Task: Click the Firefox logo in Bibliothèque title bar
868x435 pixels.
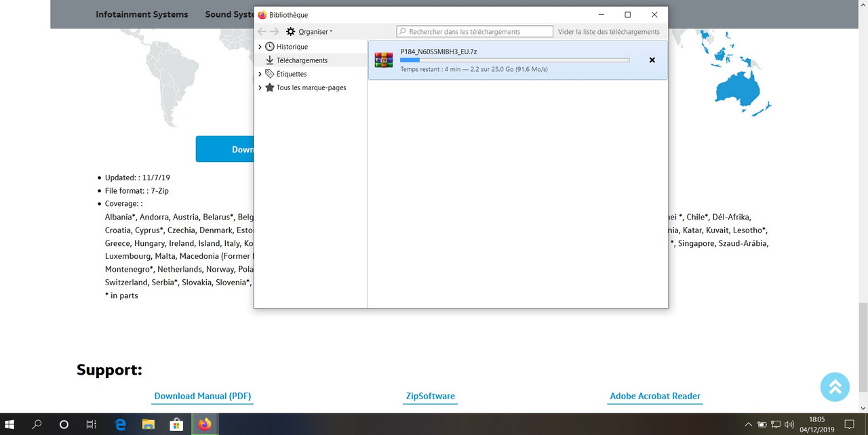Action: 262,15
